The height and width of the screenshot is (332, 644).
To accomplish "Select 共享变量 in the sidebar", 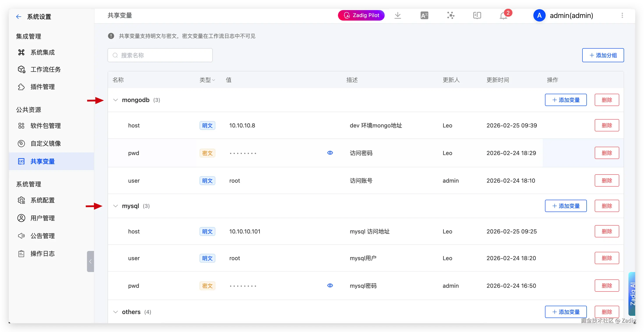I will tap(52, 161).
